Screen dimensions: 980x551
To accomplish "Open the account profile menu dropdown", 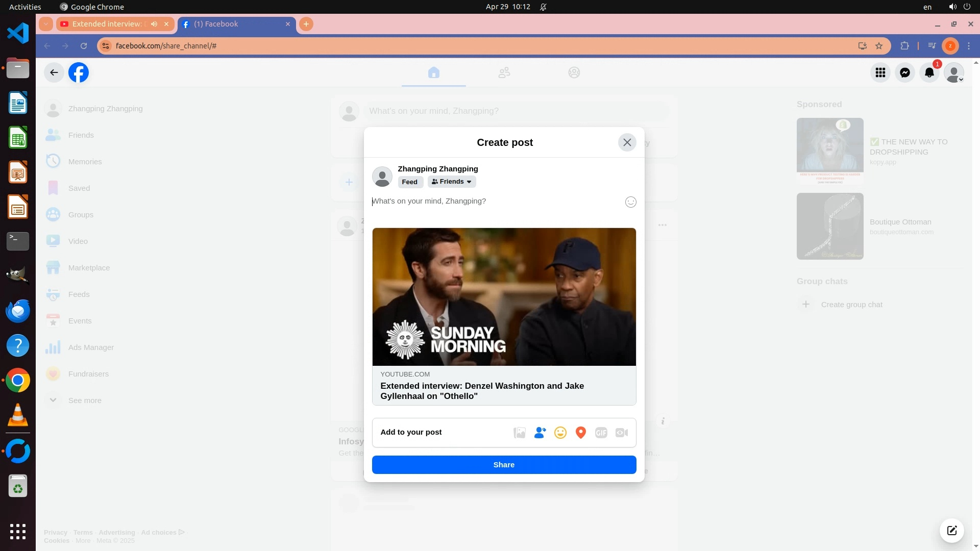I will (953, 72).
